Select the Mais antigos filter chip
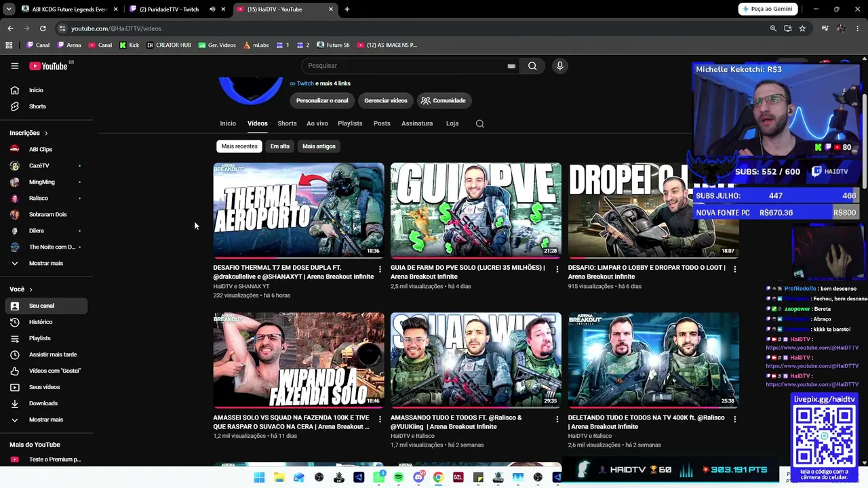868x488 pixels. [x=319, y=146]
